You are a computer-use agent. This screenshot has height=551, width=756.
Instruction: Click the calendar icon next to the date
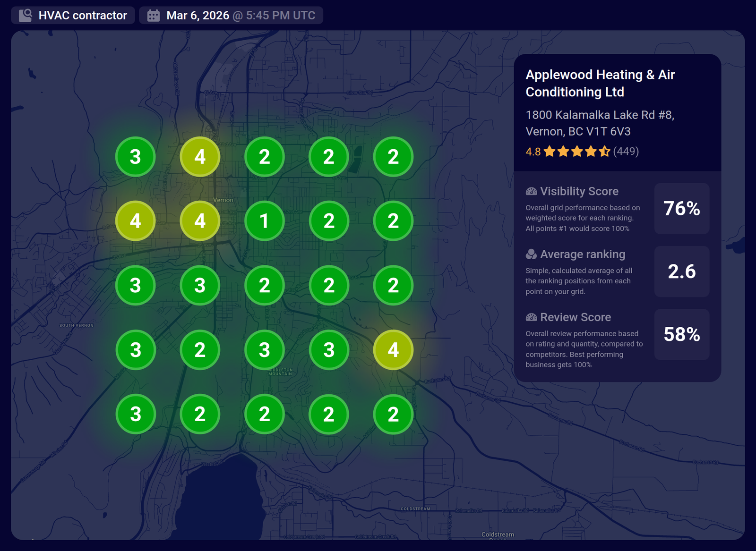pos(154,16)
